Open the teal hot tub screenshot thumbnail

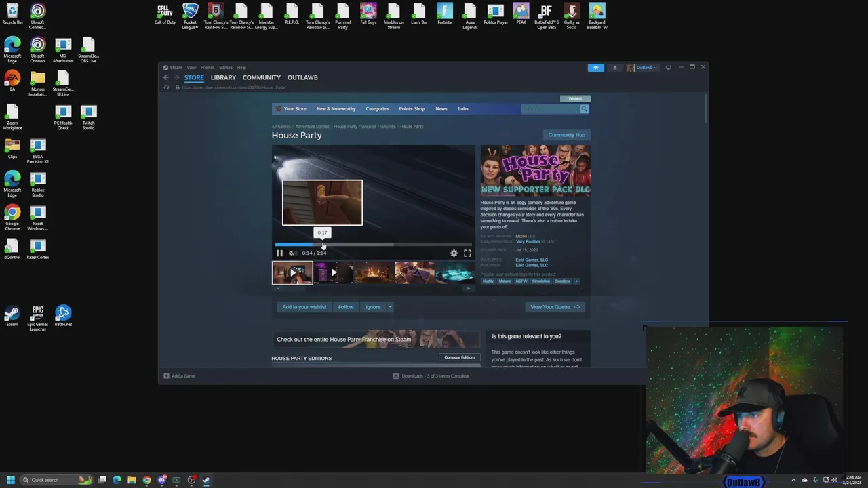tap(454, 272)
